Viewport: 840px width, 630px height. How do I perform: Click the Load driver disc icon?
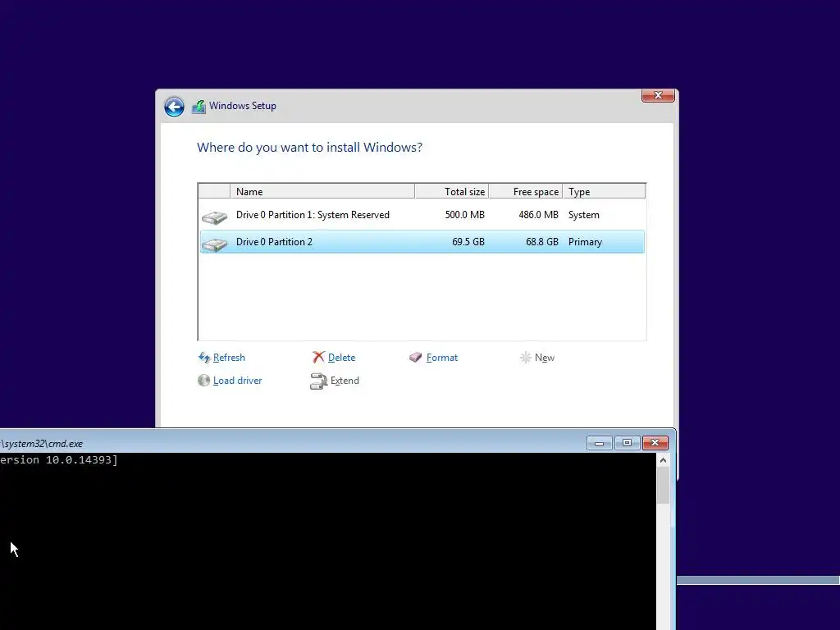203,381
